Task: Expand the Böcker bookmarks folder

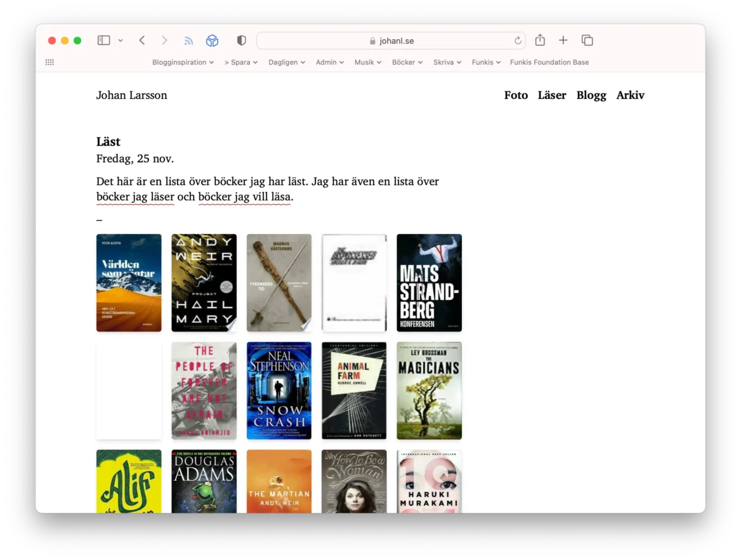Action: [407, 62]
